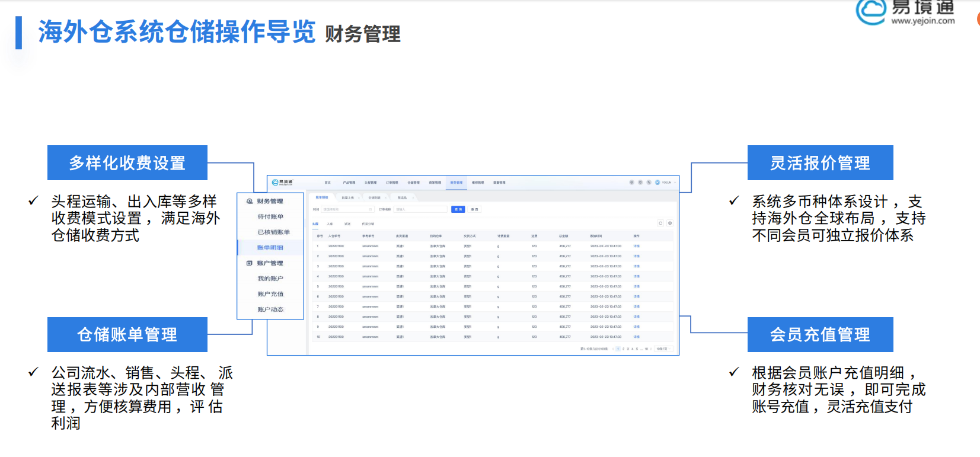Close the 批量上传 tab

point(359,198)
